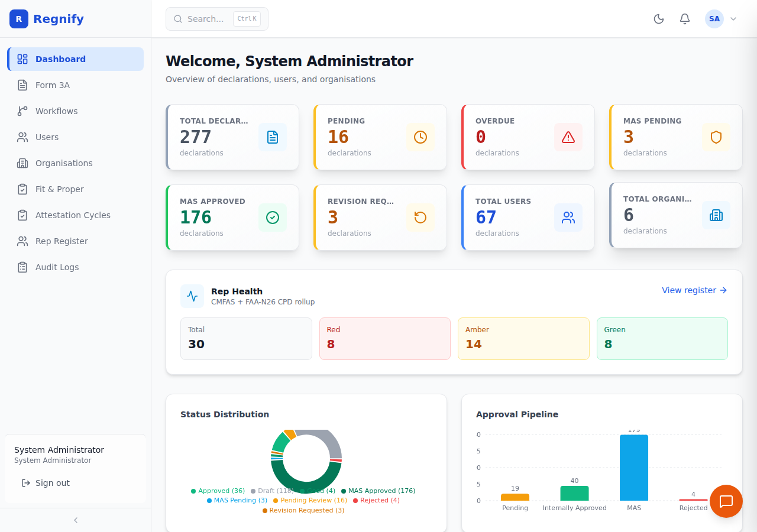Open notifications bell icon
Viewport: 757px width, 532px height.
[685, 19]
